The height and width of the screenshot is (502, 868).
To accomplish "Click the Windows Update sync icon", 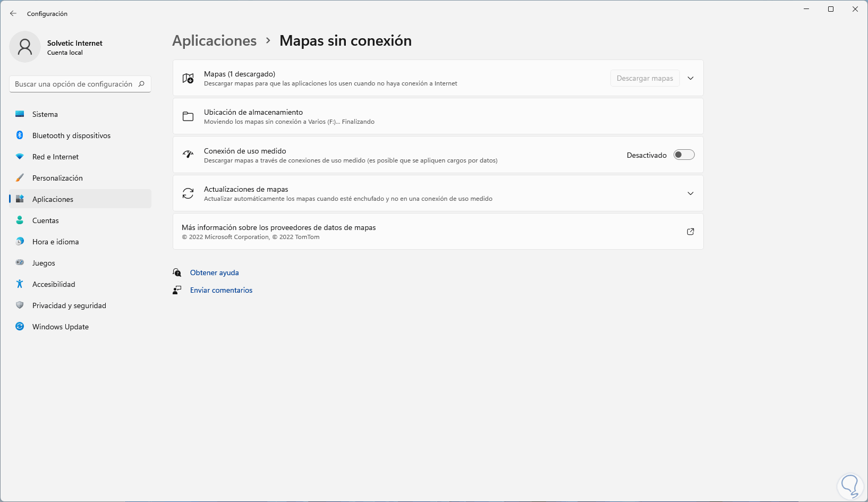I will point(20,327).
